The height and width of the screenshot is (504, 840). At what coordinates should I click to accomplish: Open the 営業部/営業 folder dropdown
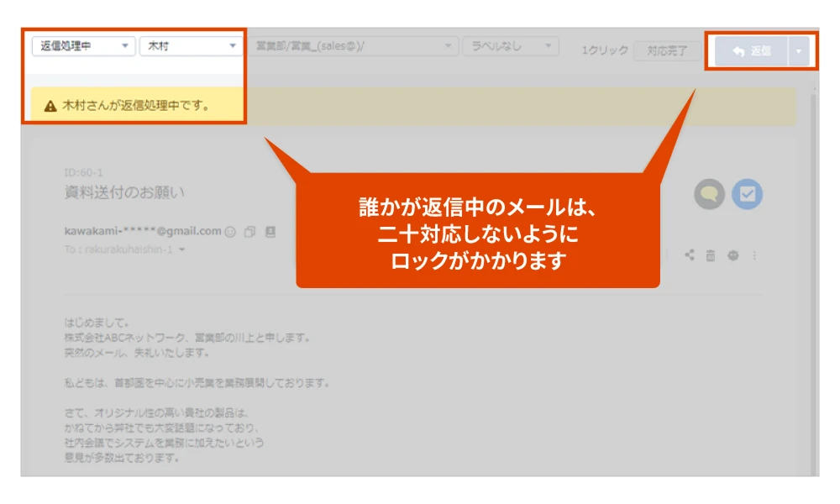pos(353,46)
